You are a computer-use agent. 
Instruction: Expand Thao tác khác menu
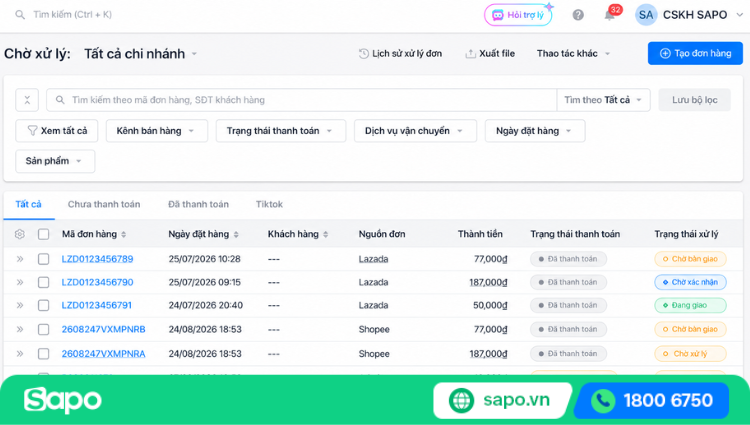click(x=573, y=54)
